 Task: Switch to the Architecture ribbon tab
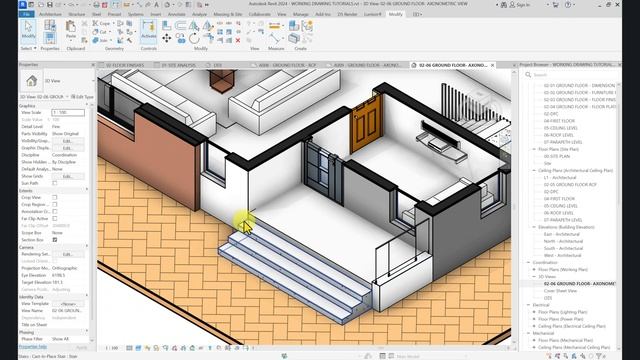(x=50, y=14)
